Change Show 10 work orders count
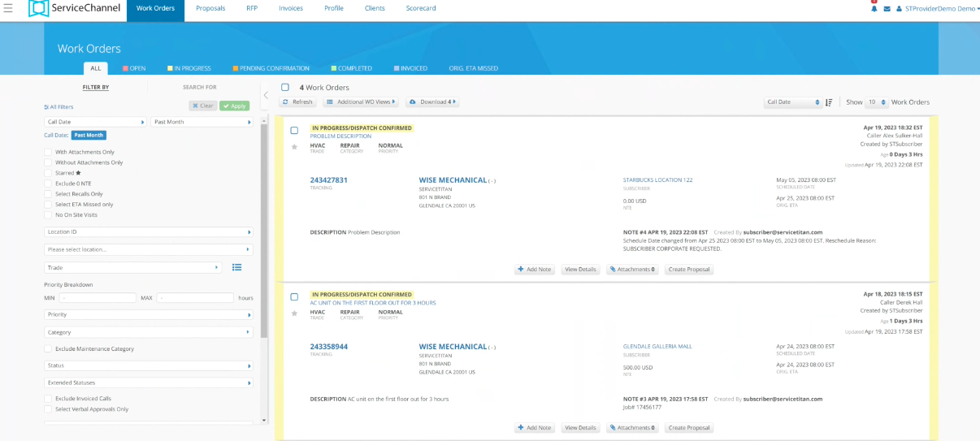This screenshot has height=441, width=980. point(877,102)
